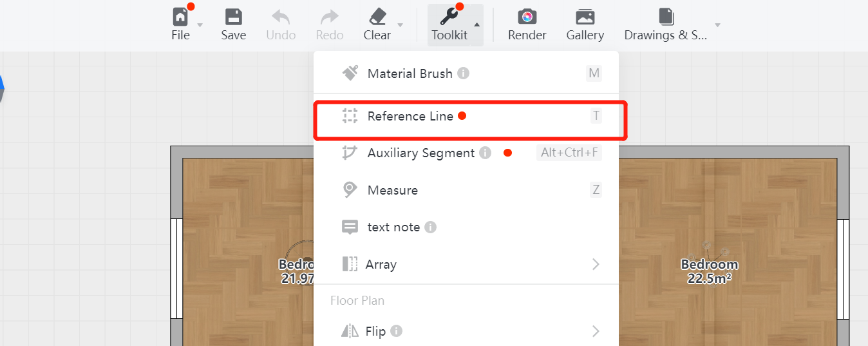Open the Gallery image icon
Viewport: 868px width, 346px height.
(x=585, y=17)
